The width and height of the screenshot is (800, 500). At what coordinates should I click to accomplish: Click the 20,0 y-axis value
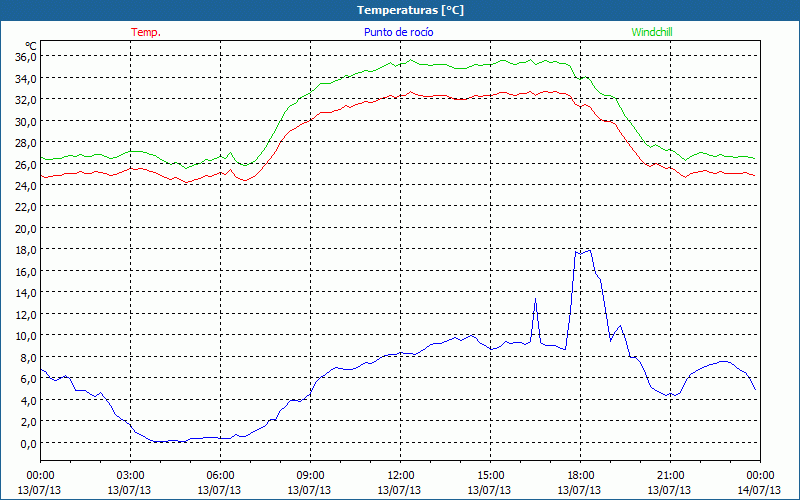click(x=26, y=229)
